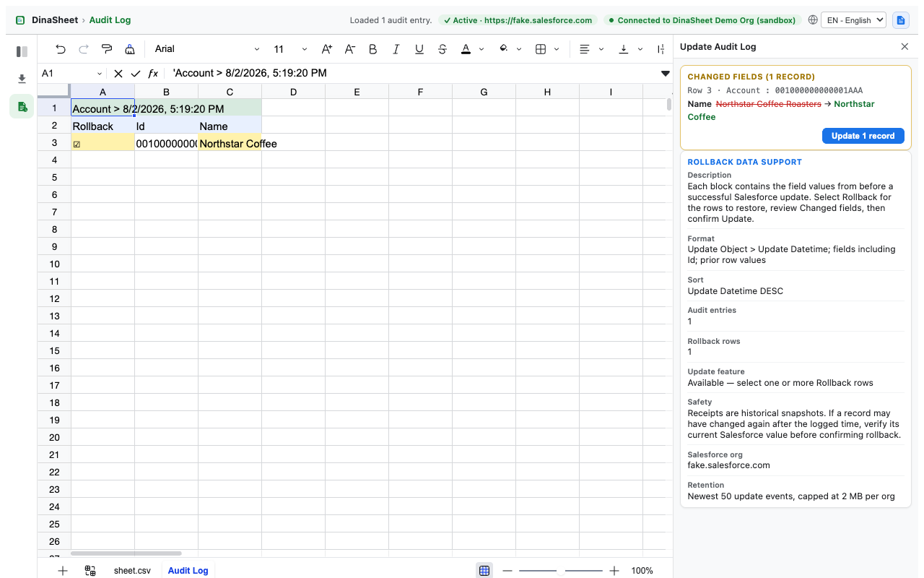Click the Redo icon
The image size is (924, 578).
[84, 49]
